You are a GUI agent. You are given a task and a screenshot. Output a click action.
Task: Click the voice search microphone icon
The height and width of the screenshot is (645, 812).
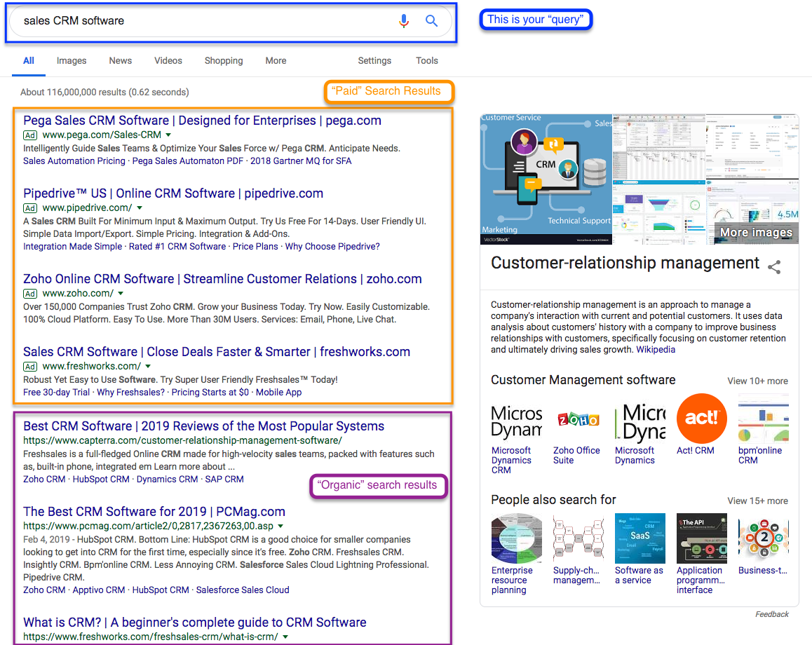coord(404,21)
